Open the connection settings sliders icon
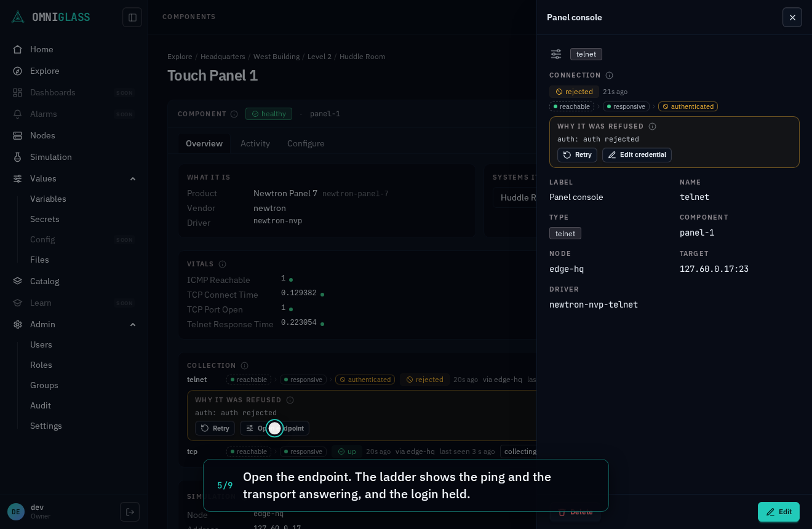This screenshot has height=529, width=812. coord(556,54)
